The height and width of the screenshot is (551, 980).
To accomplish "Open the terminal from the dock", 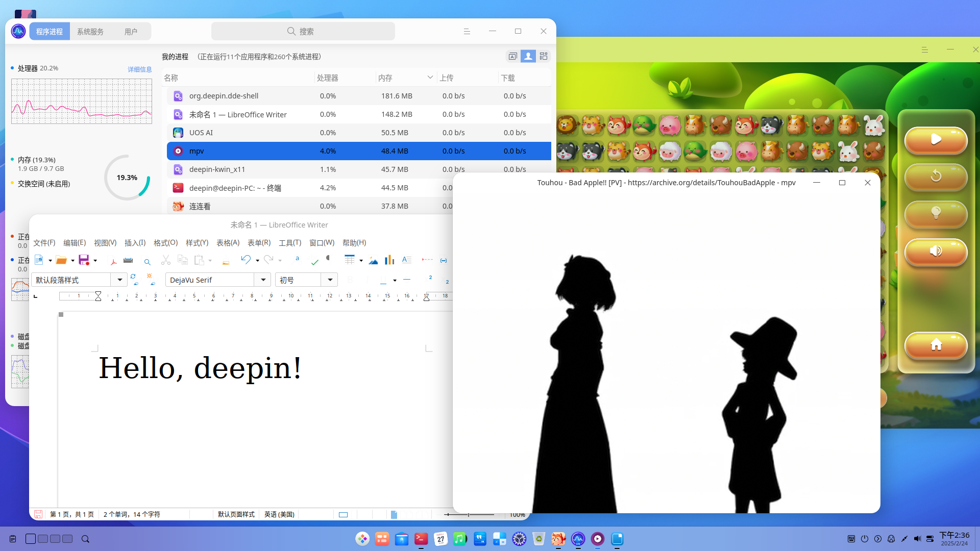I will click(x=421, y=539).
